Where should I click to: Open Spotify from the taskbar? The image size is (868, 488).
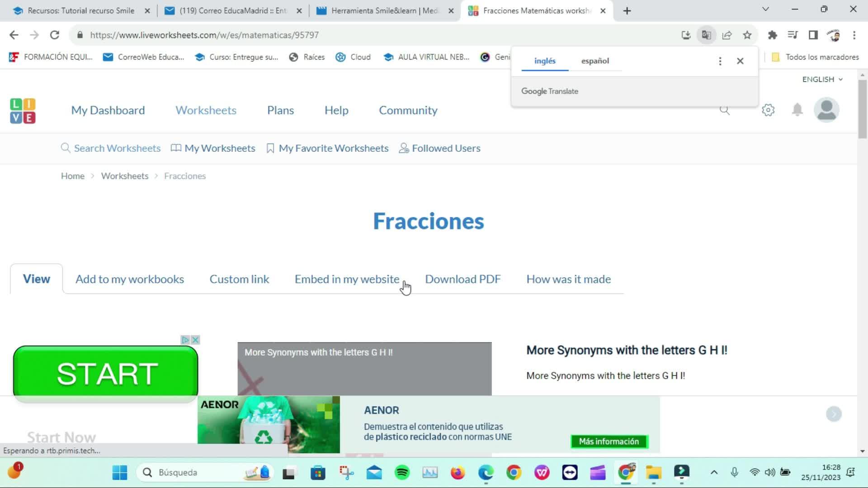click(x=402, y=473)
